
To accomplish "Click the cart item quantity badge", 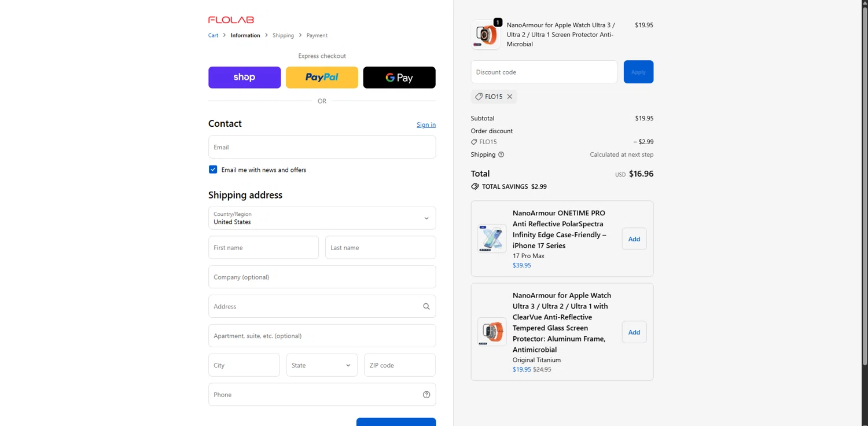I will (x=498, y=23).
